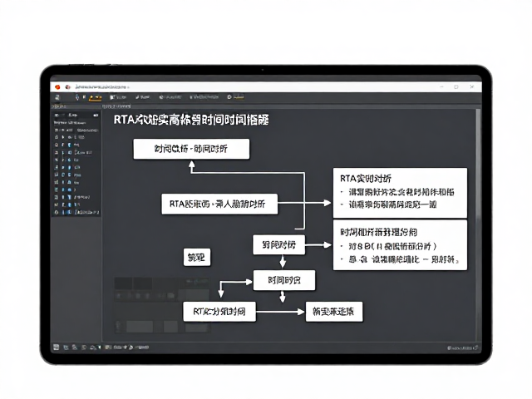The height and width of the screenshot is (399, 532).
Task: Click the orange app logo in title bar
Action: click(57, 87)
